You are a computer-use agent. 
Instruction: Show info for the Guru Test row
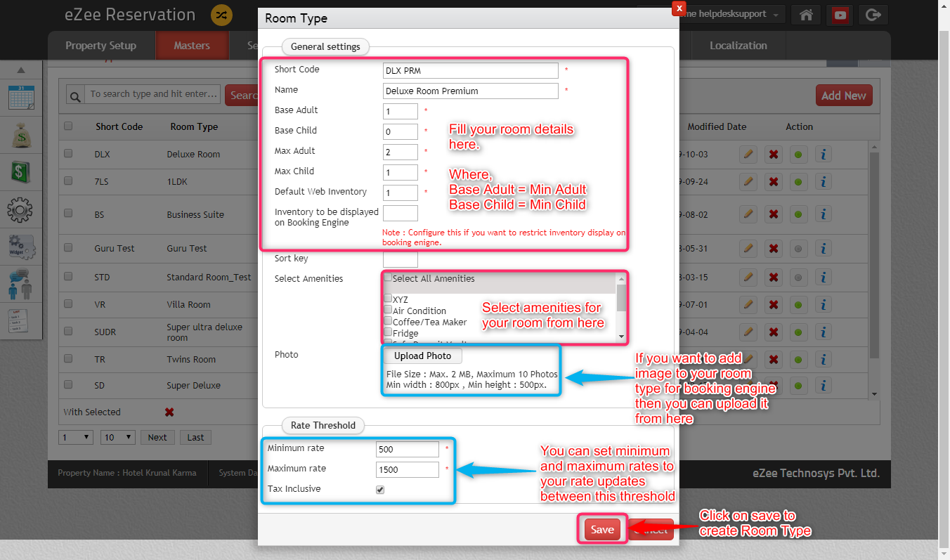click(824, 248)
